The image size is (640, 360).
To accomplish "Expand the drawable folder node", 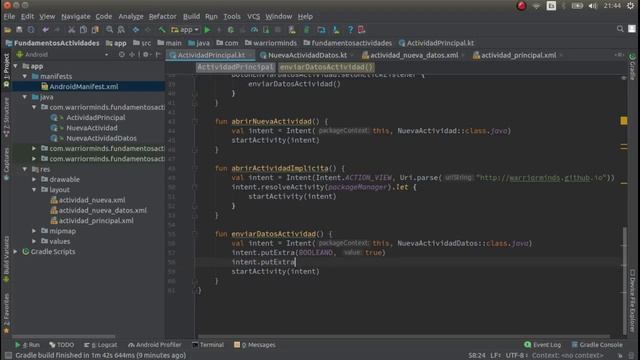I will (34, 179).
